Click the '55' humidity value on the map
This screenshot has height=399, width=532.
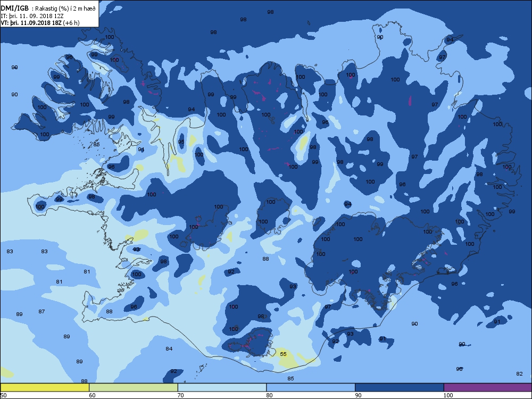[284, 354]
